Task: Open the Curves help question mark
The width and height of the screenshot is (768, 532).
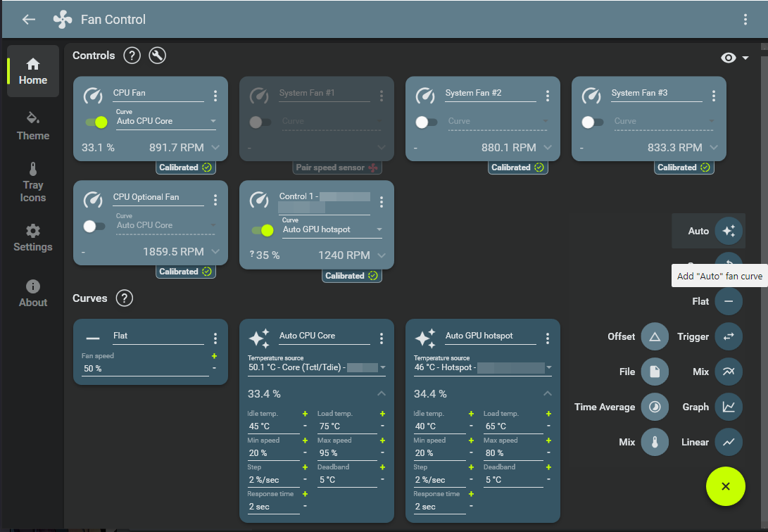Action: [125, 298]
